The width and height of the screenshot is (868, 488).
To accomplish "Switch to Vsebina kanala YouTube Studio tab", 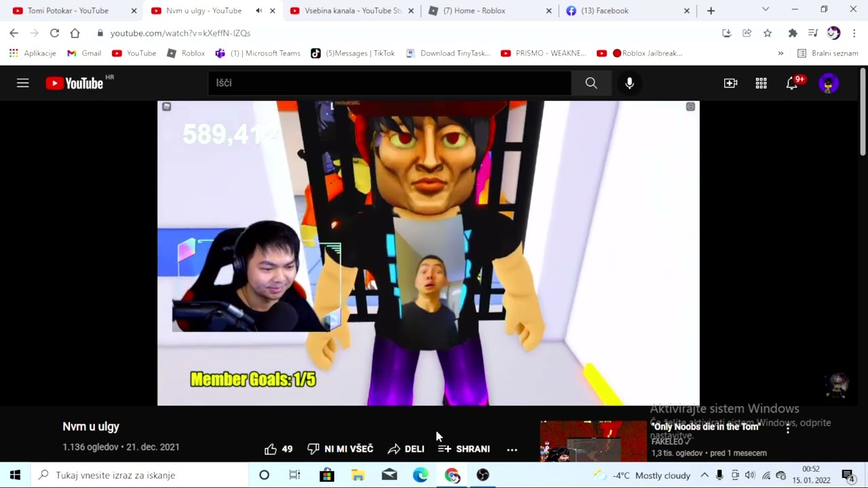I will pos(352,11).
